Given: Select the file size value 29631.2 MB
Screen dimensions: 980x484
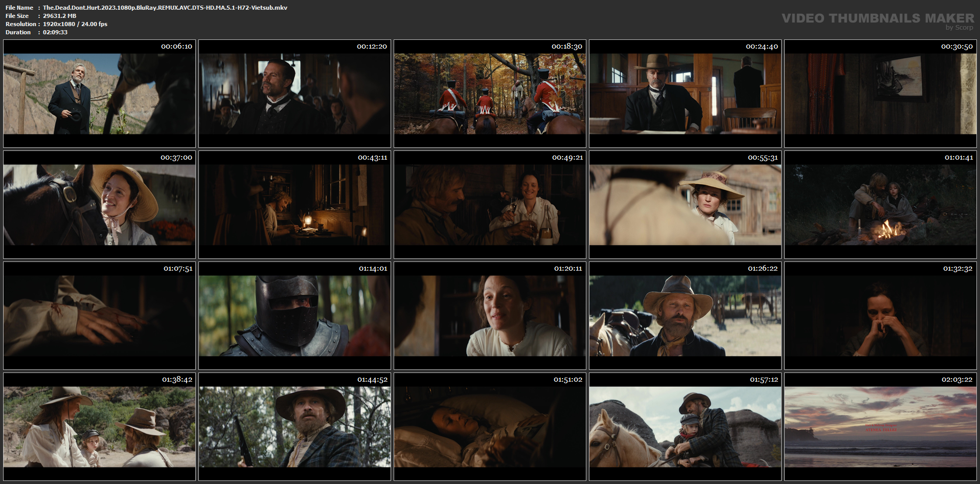Looking at the screenshot, I should tap(60, 16).
